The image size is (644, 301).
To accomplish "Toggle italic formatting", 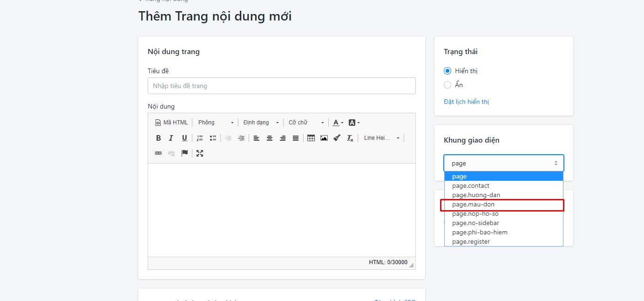I will click(x=171, y=138).
